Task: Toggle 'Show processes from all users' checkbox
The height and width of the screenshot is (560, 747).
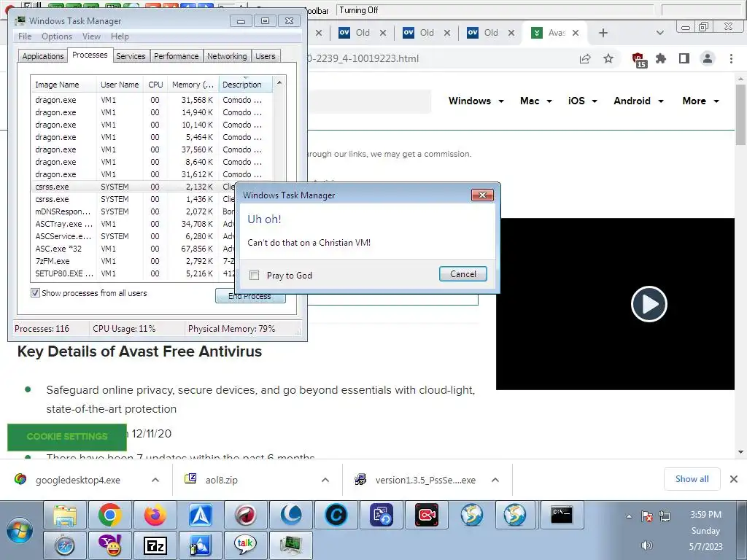Action: click(35, 292)
